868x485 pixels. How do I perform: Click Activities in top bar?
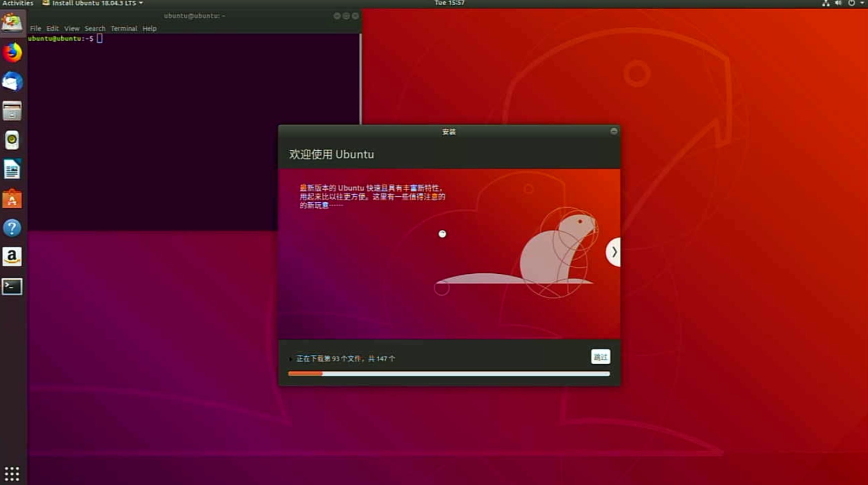click(x=18, y=3)
